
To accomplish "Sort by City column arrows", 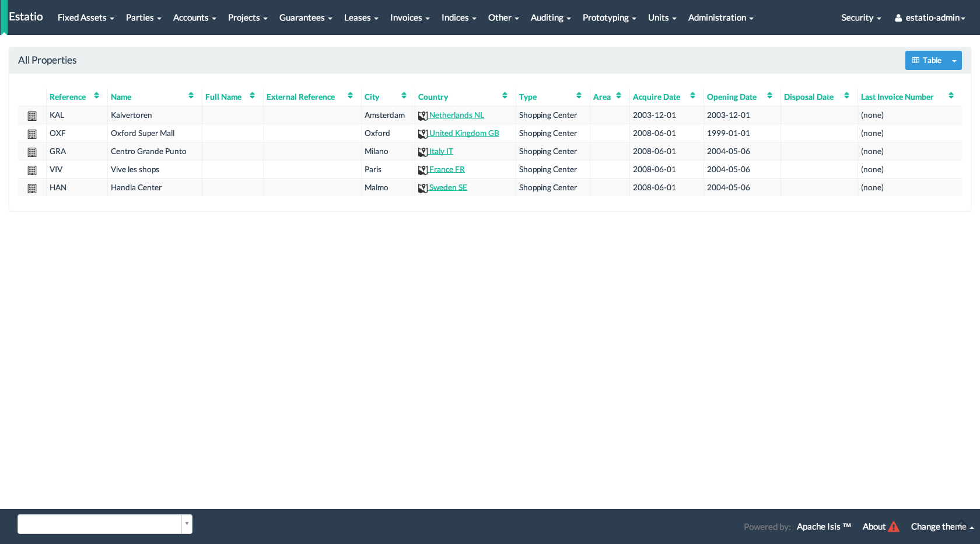I will click(x=404, y=96).
